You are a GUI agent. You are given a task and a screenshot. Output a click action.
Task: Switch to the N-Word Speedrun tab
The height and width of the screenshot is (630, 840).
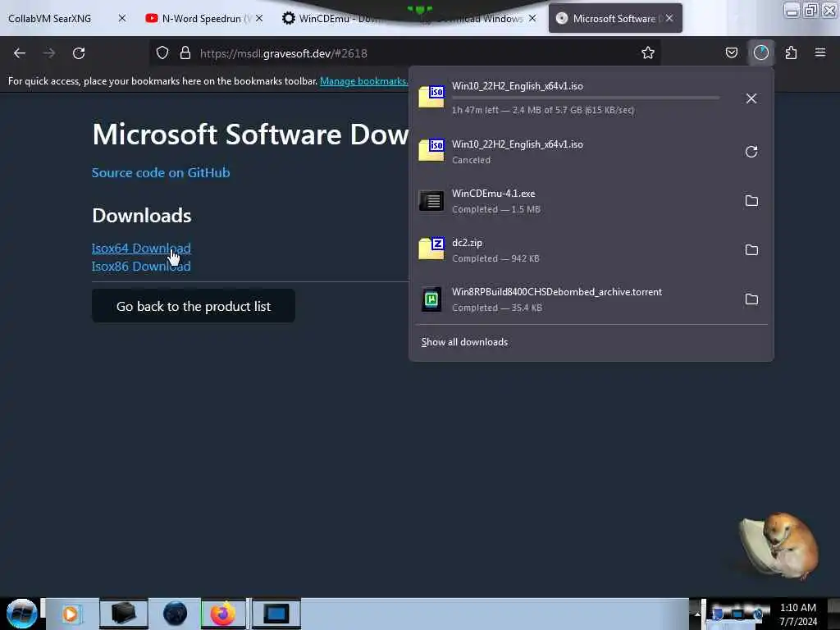[202, 18]
